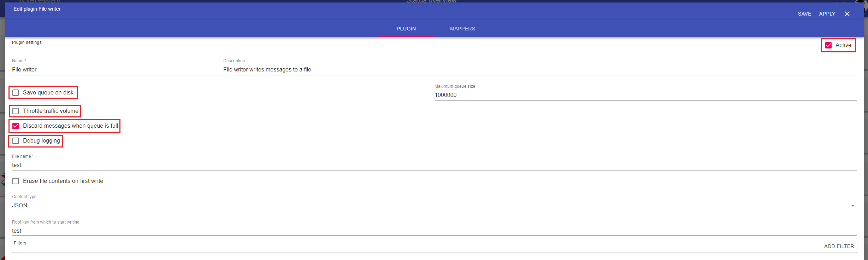Click the File name input field
Viewport: 868px width, 260px height.
[424, 165]
